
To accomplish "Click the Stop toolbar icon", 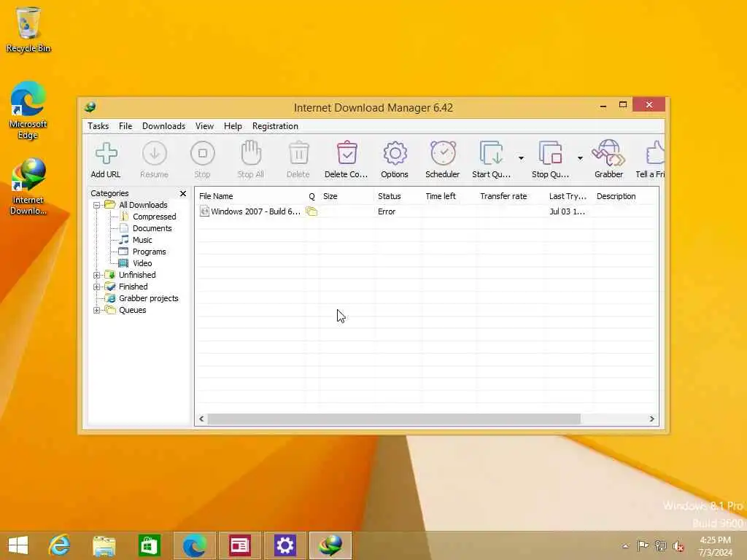I will click(203, 153).
